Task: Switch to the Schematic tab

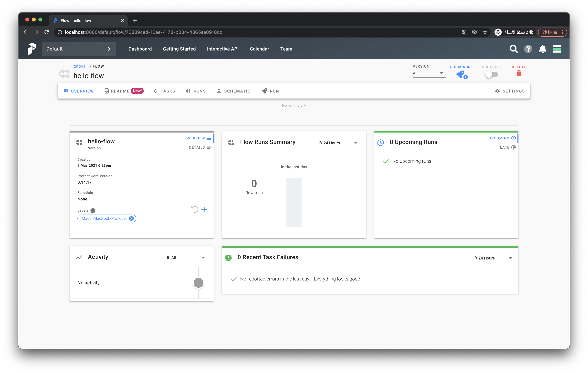Action: (233, 91)
